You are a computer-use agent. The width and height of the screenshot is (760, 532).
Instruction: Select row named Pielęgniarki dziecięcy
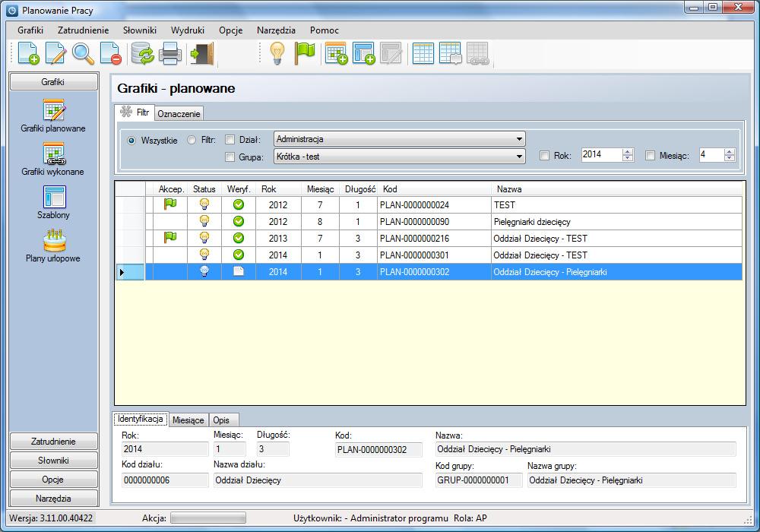click(x=429, y=221)
